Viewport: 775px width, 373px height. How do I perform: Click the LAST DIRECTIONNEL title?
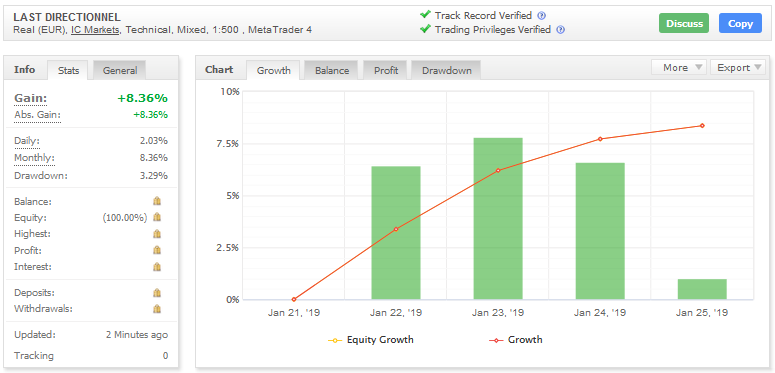[x=67, y=18]
